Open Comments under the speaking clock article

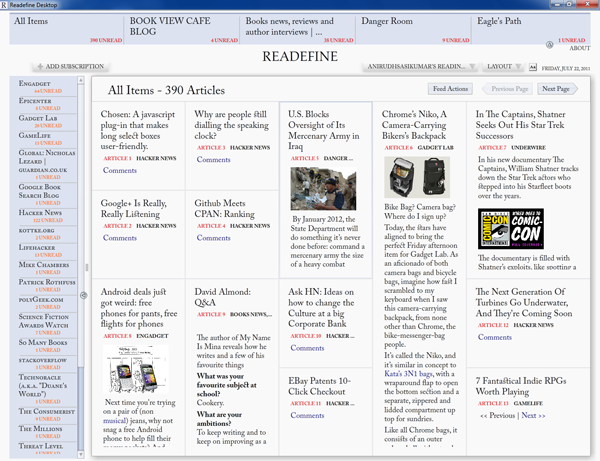[214, 160]
